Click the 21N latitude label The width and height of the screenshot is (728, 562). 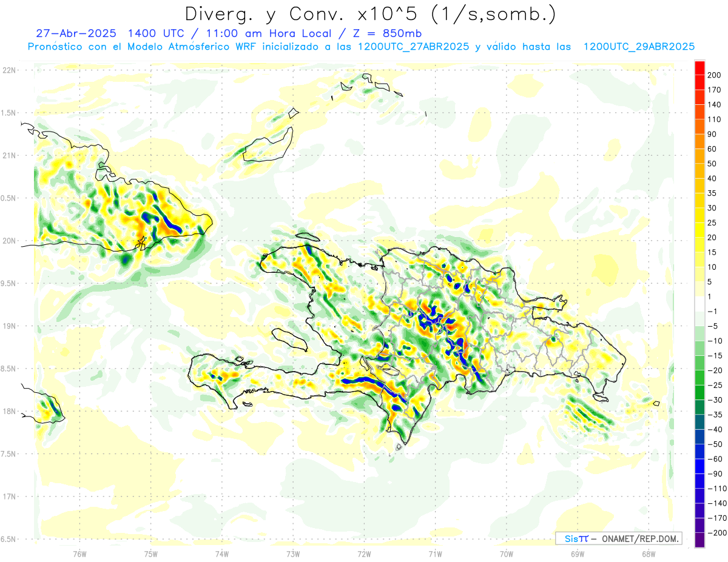(9, 155)
